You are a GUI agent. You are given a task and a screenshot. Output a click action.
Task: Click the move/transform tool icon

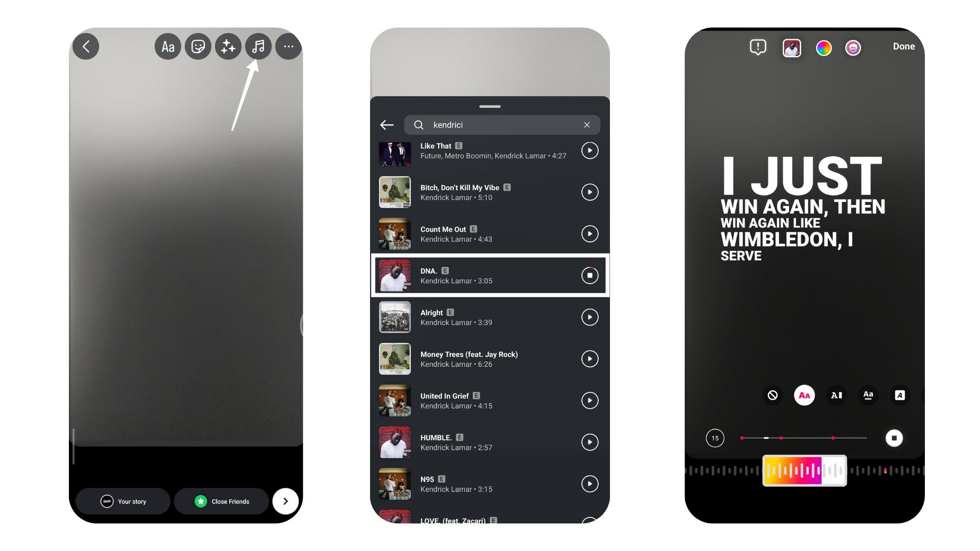coord(228,46)
